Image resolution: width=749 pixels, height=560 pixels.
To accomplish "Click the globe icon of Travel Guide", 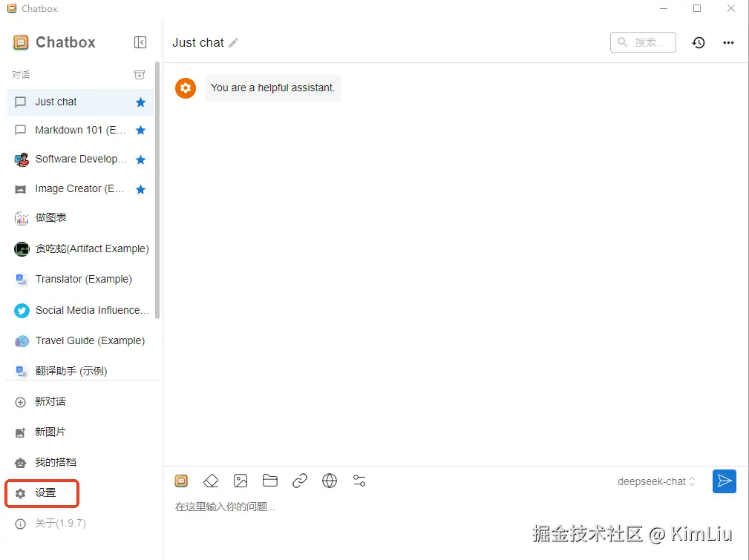I will pos(22,341).
